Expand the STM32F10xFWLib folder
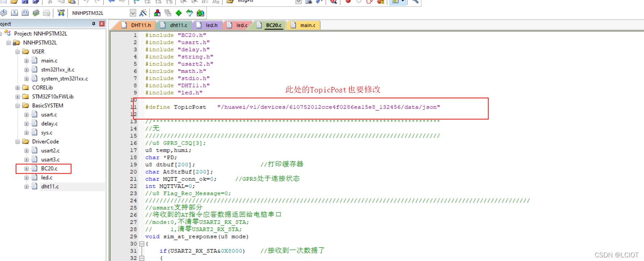The image size is (644, 261). coord(18,97)
